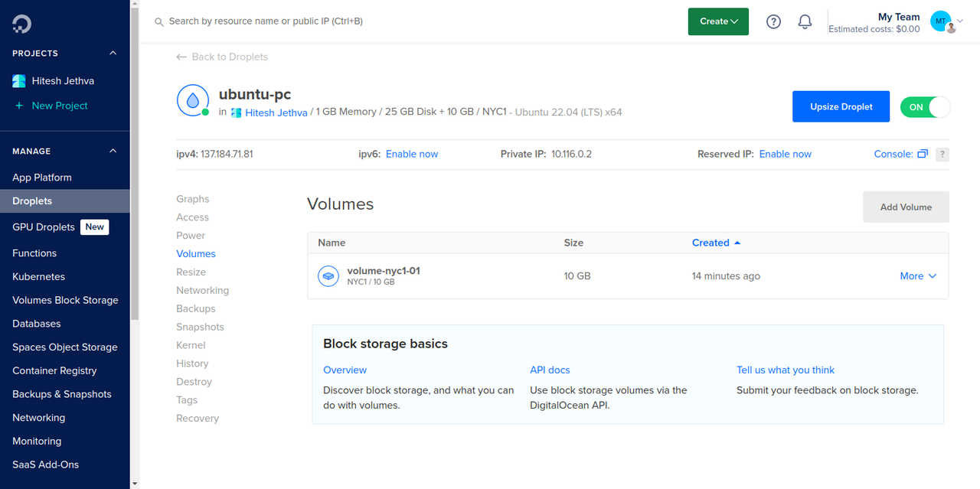
Task: Go to Droplets in sidebar
Action: [x=65, y=201]
